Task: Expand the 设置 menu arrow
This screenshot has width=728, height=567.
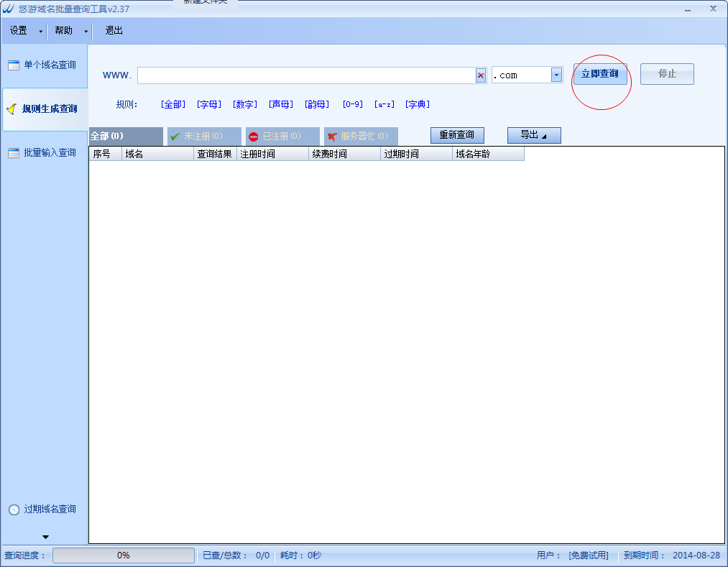Action: [40, 32]
